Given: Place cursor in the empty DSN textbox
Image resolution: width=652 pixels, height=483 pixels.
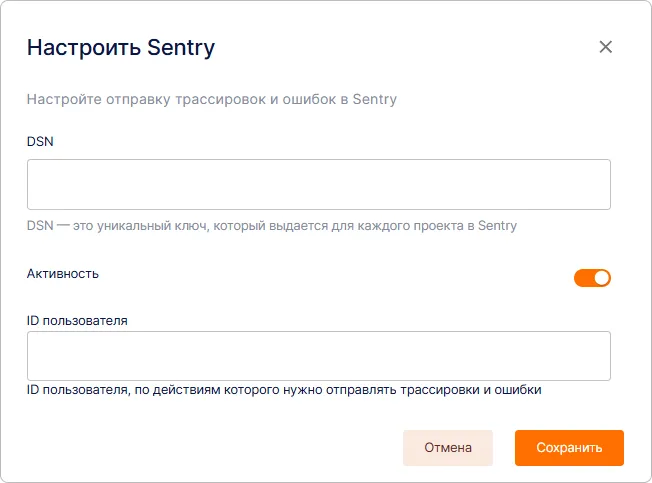Looking at the screenshot, I should click(x=318, y=184).
